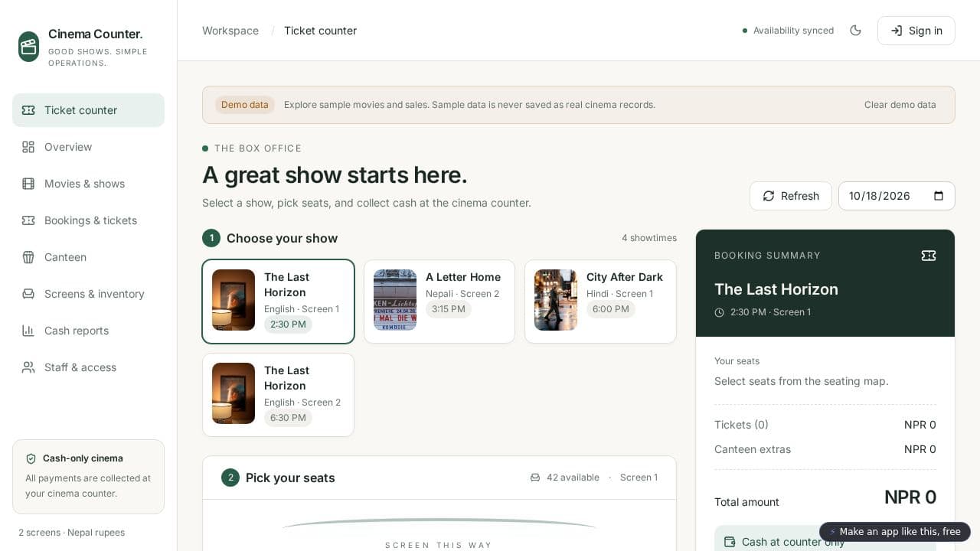This screenshot has width=980, height=551.
Task: Click The Last Horizon Screen 1 poster thumbnail
Action: point(234,300)
